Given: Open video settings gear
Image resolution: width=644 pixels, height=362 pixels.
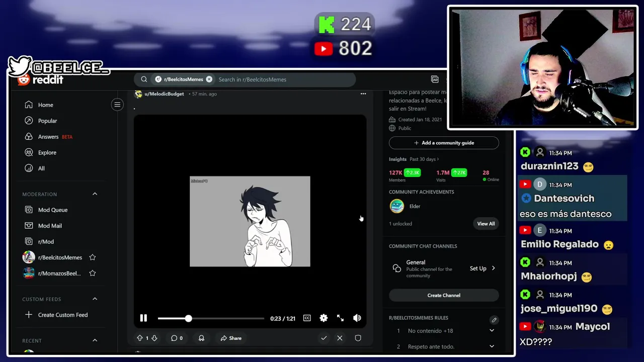Looking at the screenshot, I should (324, 318).
